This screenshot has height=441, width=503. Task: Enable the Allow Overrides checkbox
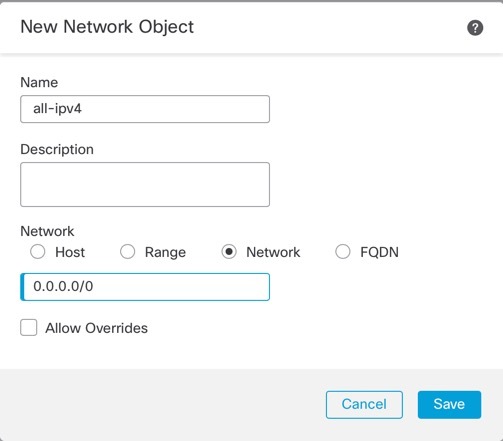29,328
